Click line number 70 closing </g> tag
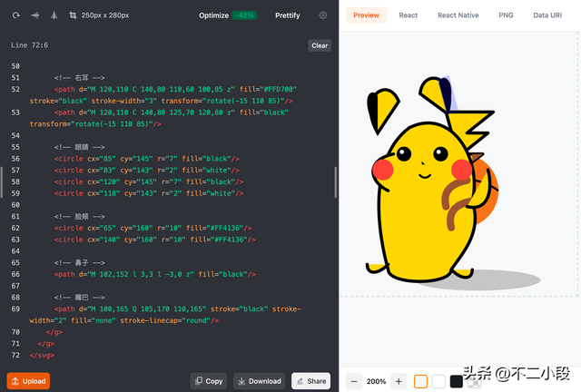 [54, 332]
